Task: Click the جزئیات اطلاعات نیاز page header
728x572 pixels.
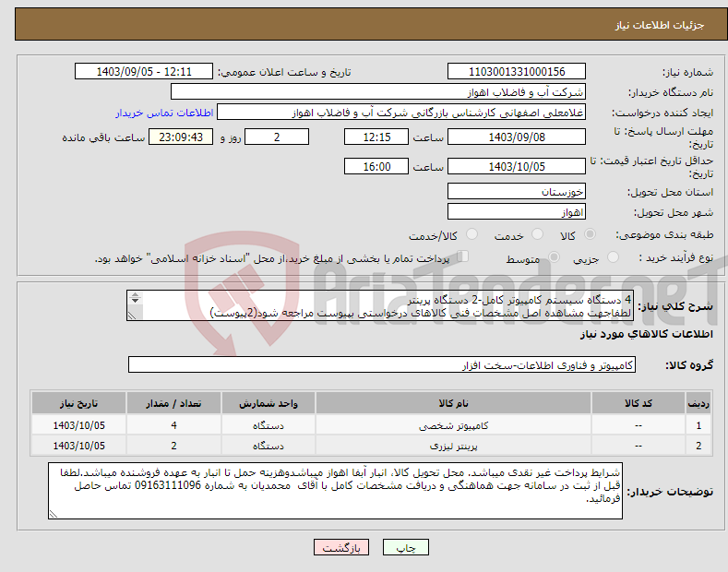Action: pyautogui.click(x=660, y=25)
